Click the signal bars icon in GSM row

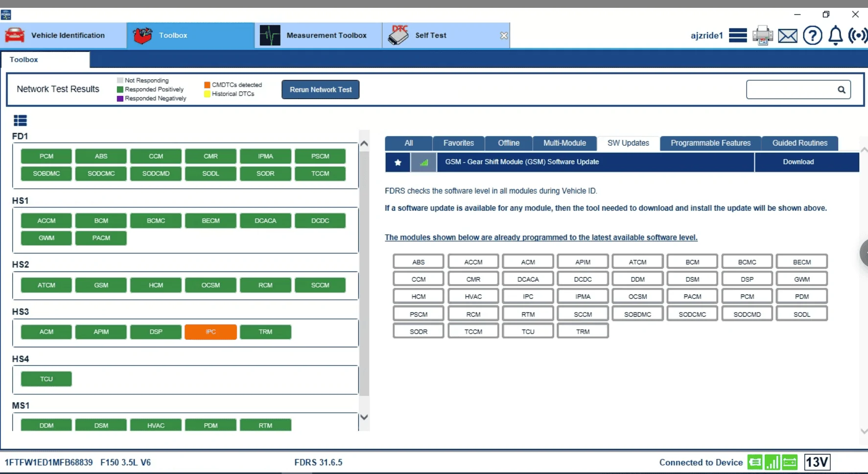[424, 162]
